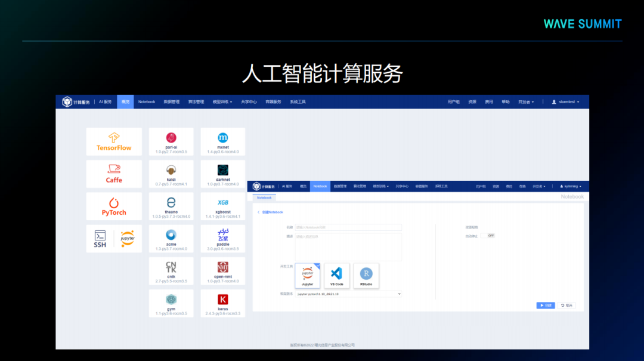Click the xgboost XGB icon

(222, 203)
